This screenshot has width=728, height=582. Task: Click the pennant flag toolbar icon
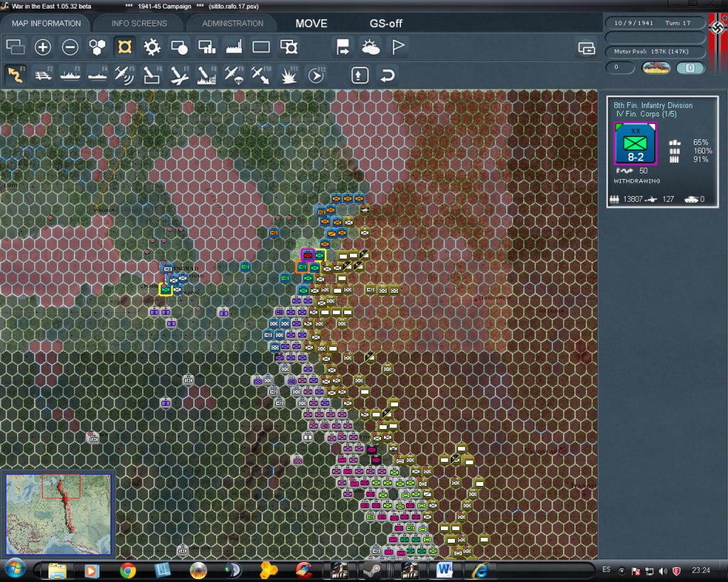click(x=398, y=47)
